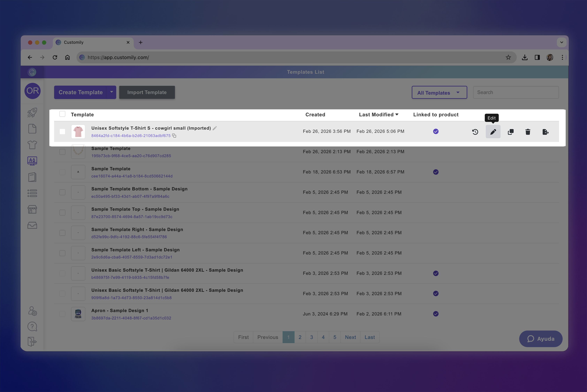The image size is (587, 392).
Task: Click the export template icon
Action: click(545, 132)
